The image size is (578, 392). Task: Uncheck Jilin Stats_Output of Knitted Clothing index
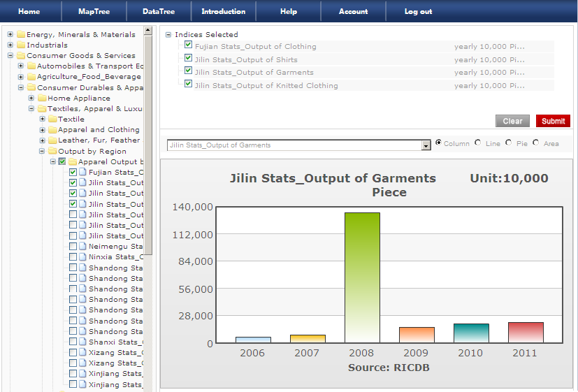coord(189,84)
